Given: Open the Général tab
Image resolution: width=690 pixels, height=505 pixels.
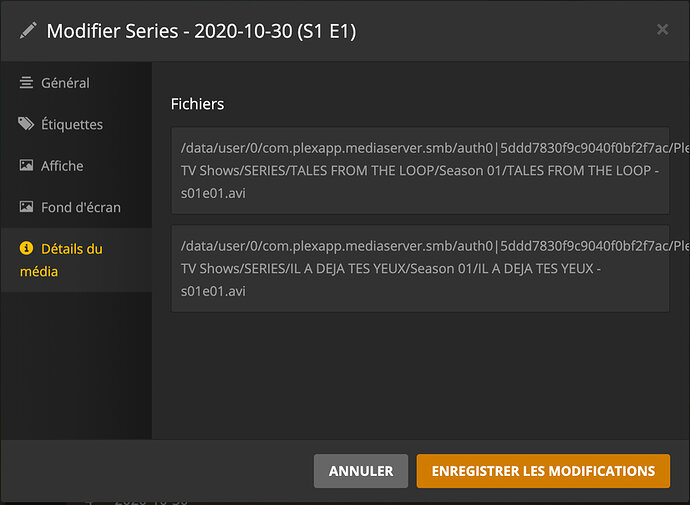Looking at the screenshot, I should tap(76, 83).
